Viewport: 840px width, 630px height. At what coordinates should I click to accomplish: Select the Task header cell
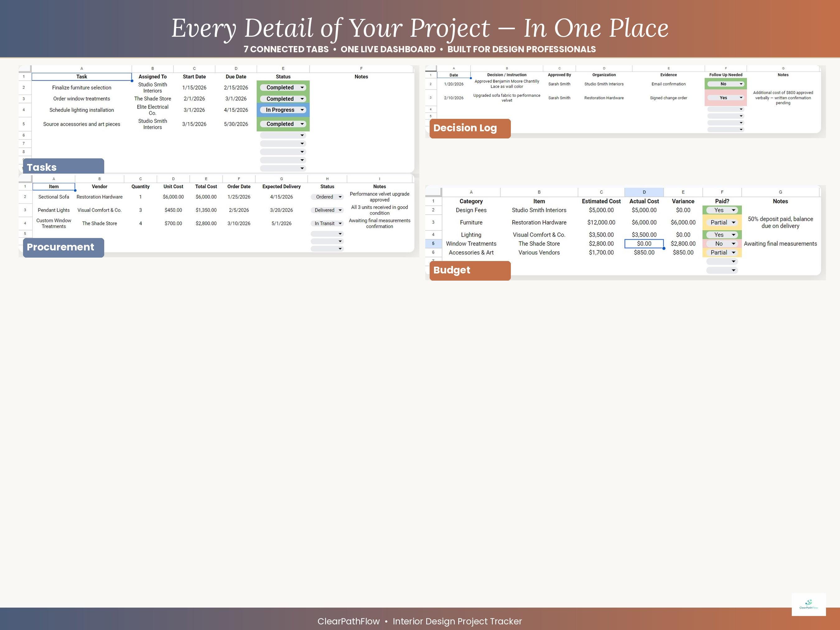[x=82, y=77]
